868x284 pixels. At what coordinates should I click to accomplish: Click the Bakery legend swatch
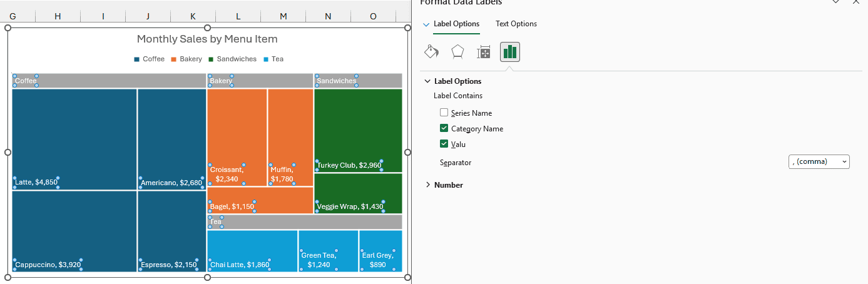click(173, 59)
